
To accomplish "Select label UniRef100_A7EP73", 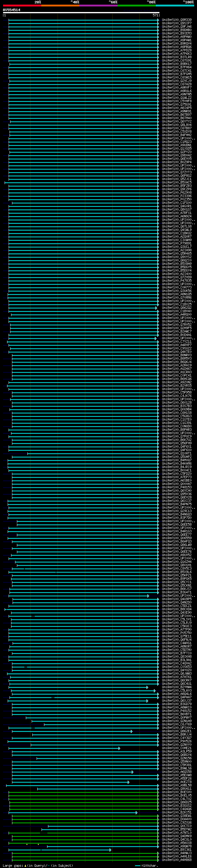I will pos(177,477).
